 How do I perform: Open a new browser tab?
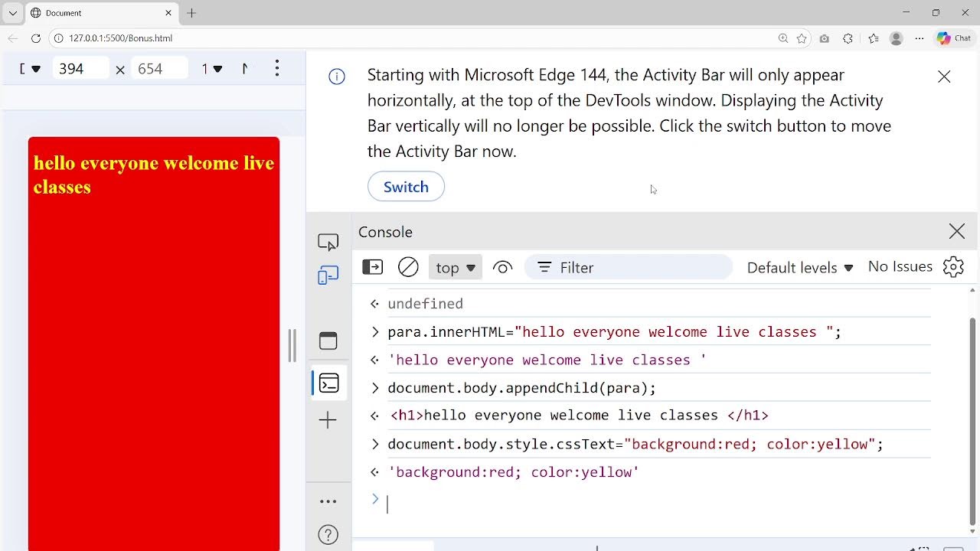[x=191, y=13]
